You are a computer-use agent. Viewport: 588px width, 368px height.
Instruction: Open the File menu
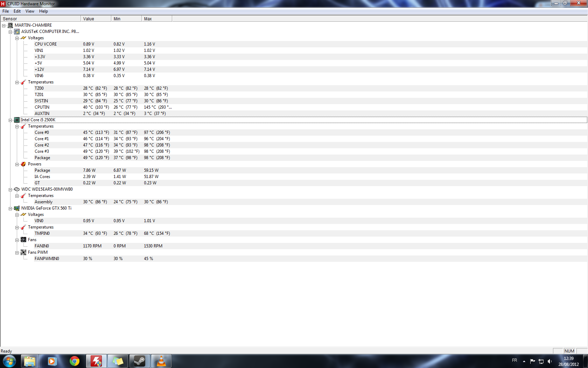coord(6,11)
